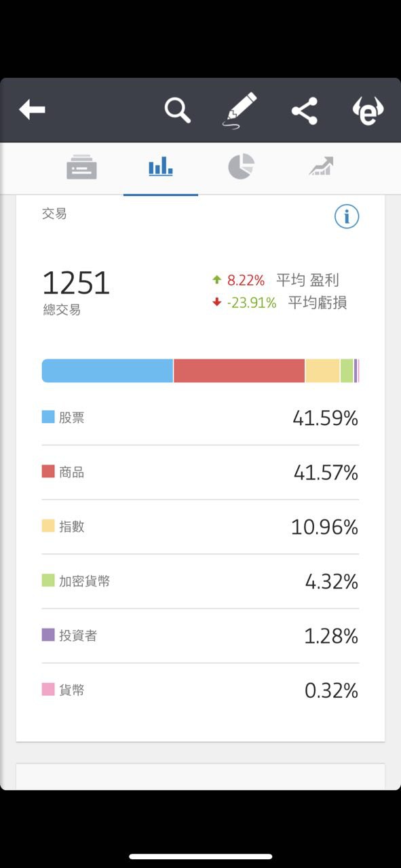Tap yellow indices segment of bar

pos(322,371)
